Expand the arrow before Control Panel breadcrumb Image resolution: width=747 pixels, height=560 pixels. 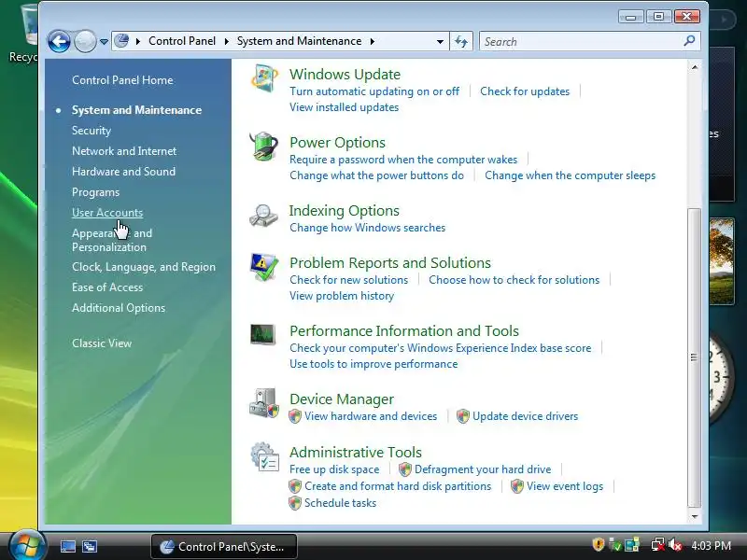click(x=137, y=41)
